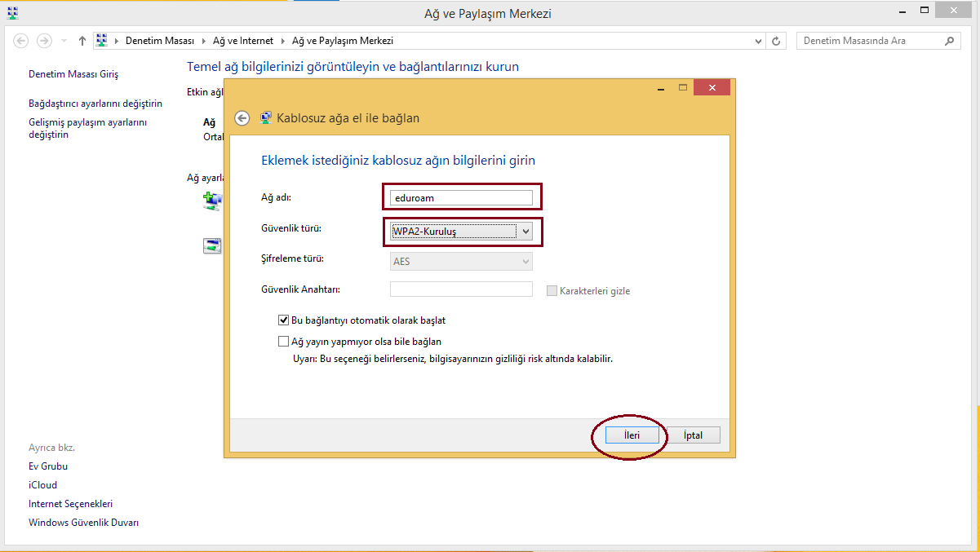The height and width of the screenshot is (552, 980).
Task: Open 'Windows Güvenlik Duvarı' link
Action: pos(83,523)
